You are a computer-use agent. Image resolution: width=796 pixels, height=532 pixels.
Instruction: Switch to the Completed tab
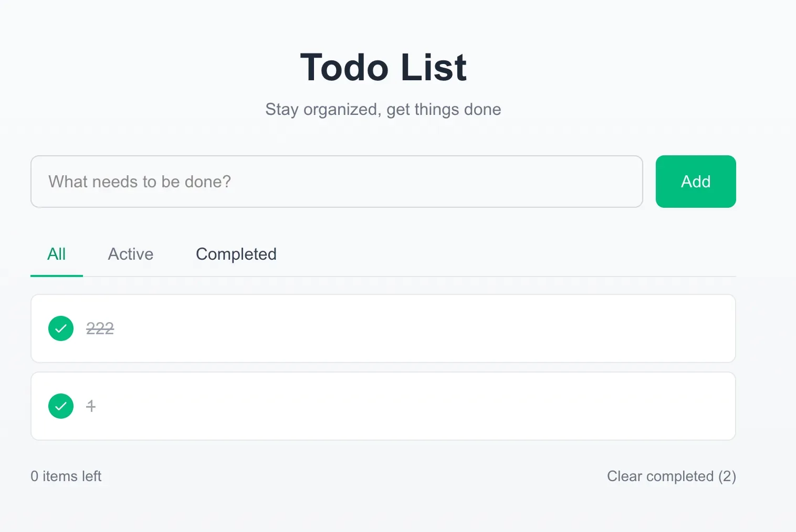[236, 254]
